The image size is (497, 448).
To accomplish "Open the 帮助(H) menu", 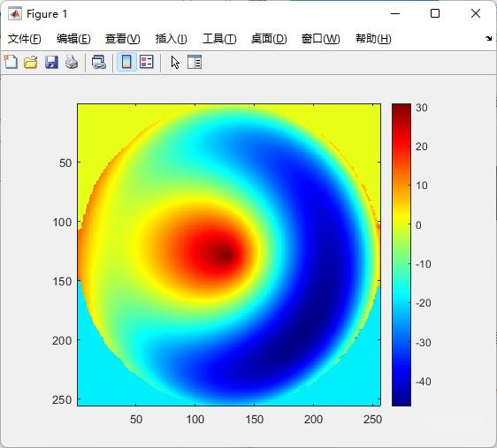I will pyautogui.click(x=373, y=39).
